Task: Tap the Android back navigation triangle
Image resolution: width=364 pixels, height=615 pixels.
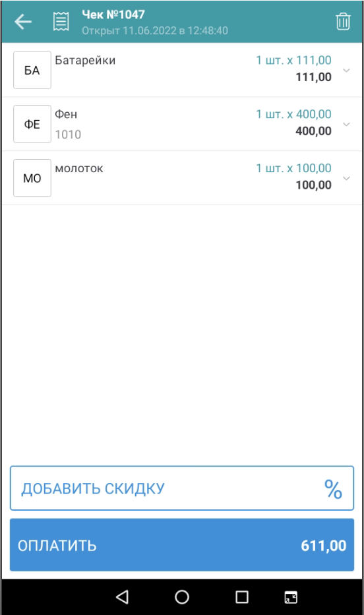Action: click(122, 597)
